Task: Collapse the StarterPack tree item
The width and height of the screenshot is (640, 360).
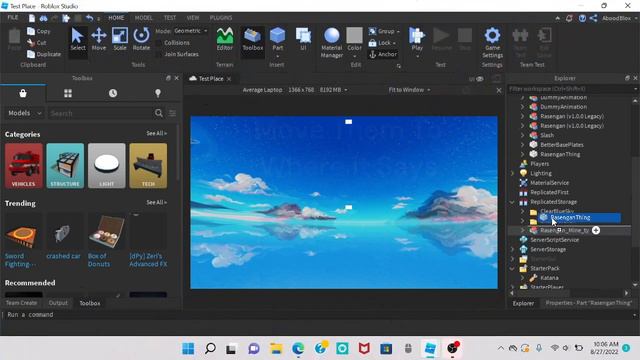Action: [x=513, y=269]
